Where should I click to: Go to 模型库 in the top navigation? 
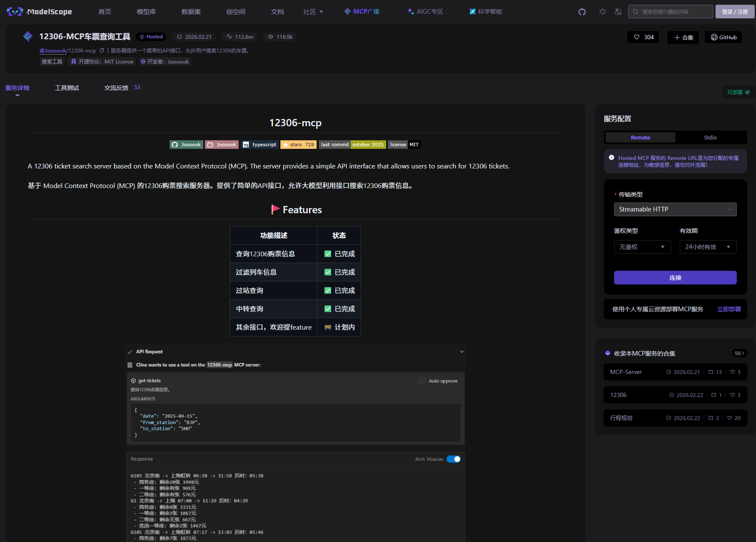point(146,12)
